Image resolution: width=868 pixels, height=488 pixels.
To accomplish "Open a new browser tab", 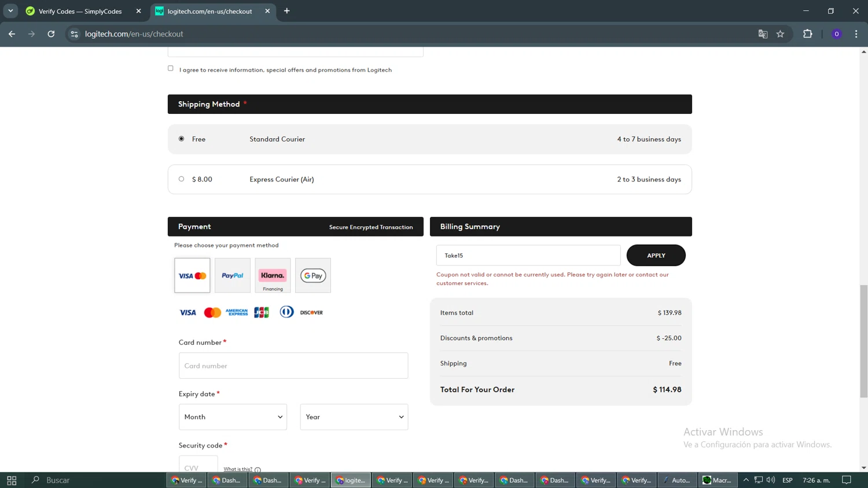I will pos(287,11).
